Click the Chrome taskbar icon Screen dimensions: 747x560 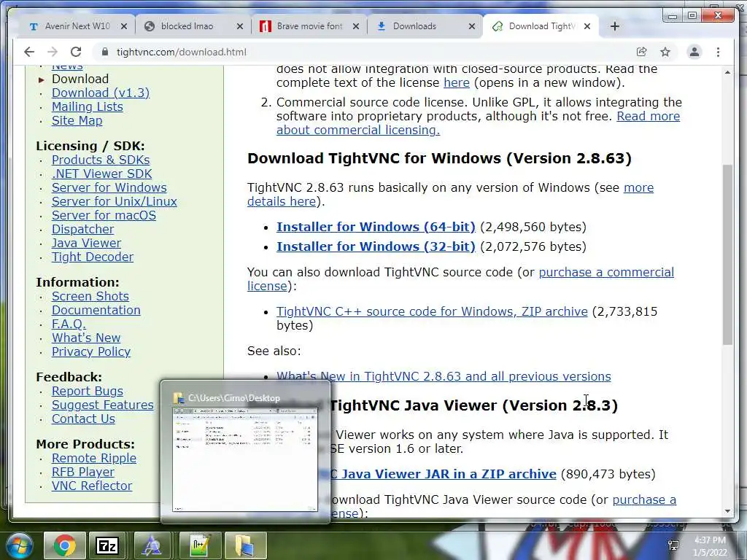tap(64, 545)
